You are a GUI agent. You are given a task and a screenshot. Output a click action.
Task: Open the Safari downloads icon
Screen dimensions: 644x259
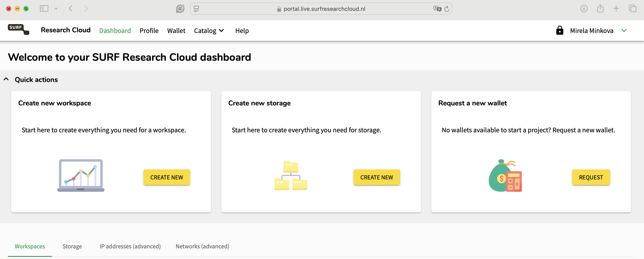584,8
